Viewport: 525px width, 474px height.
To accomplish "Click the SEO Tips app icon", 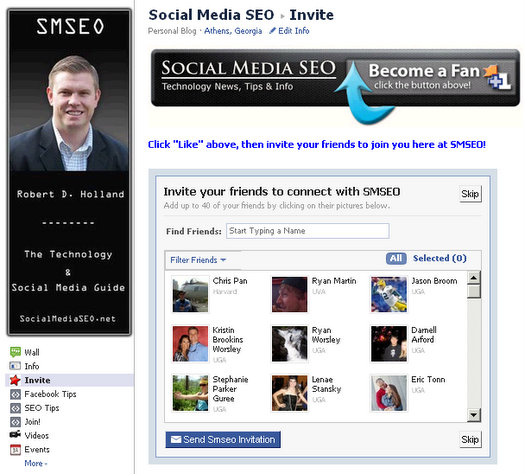I will point(15,408).
